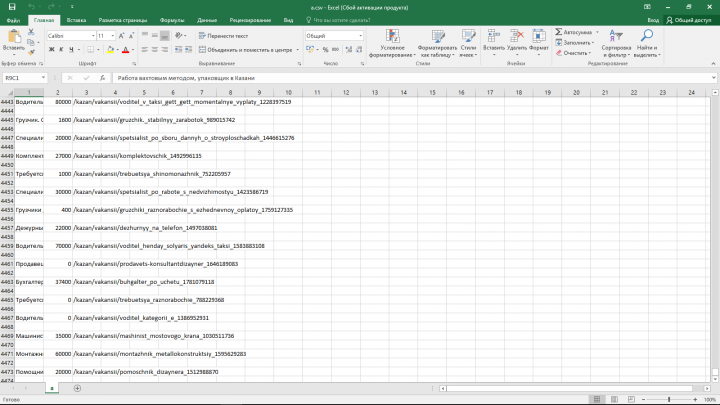Click fill color yellow swatch
Viewport: 720px width, 405px height.
point(110,50)
